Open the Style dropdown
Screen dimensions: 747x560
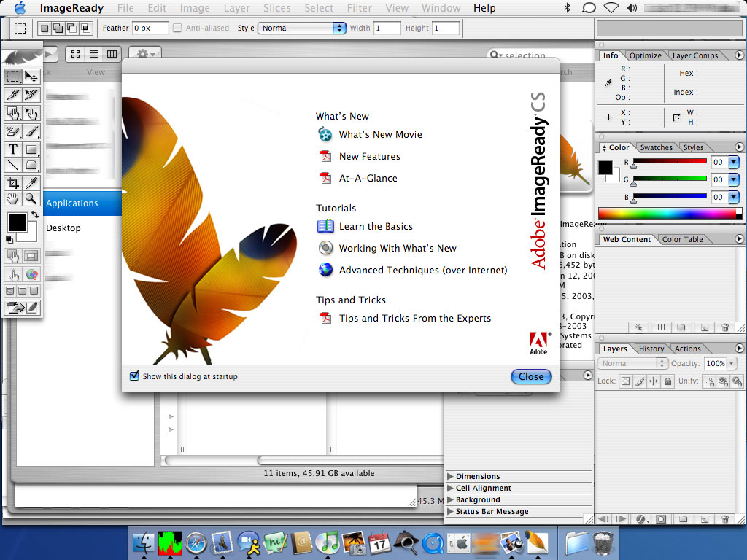[x=301, y=28]
